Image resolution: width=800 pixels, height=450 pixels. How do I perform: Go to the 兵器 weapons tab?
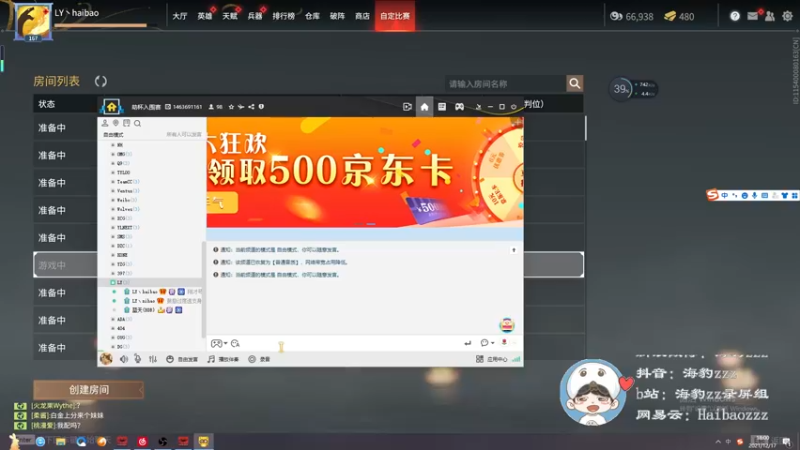coord(255,16)
